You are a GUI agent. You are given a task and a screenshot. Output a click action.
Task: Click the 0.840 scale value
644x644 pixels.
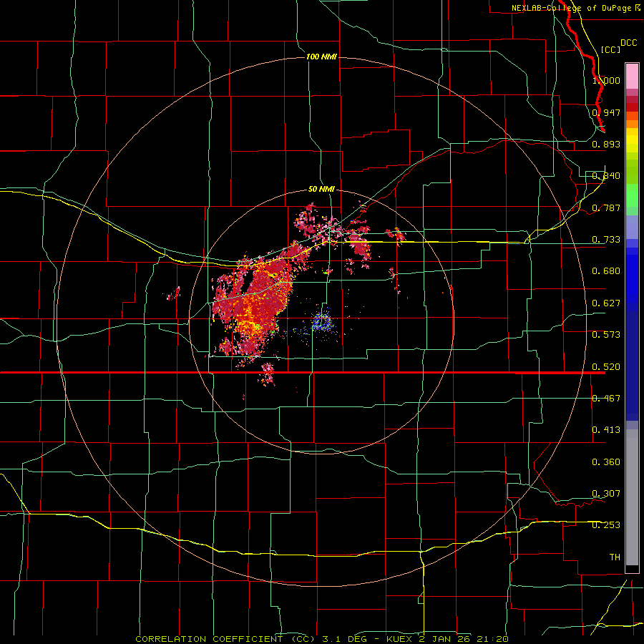point(606,176)
